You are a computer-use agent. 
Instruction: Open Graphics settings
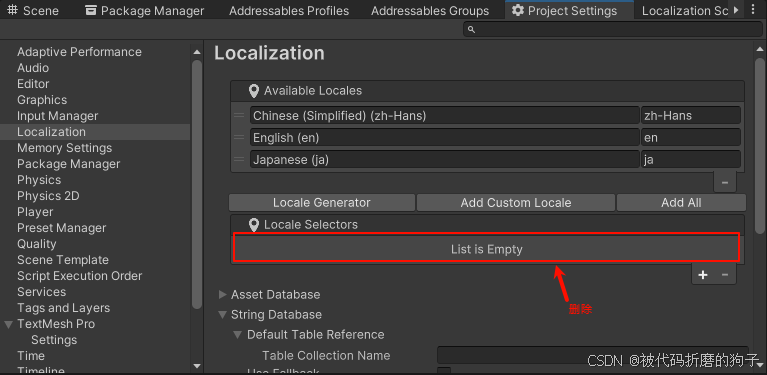click(x=42, y=100)
